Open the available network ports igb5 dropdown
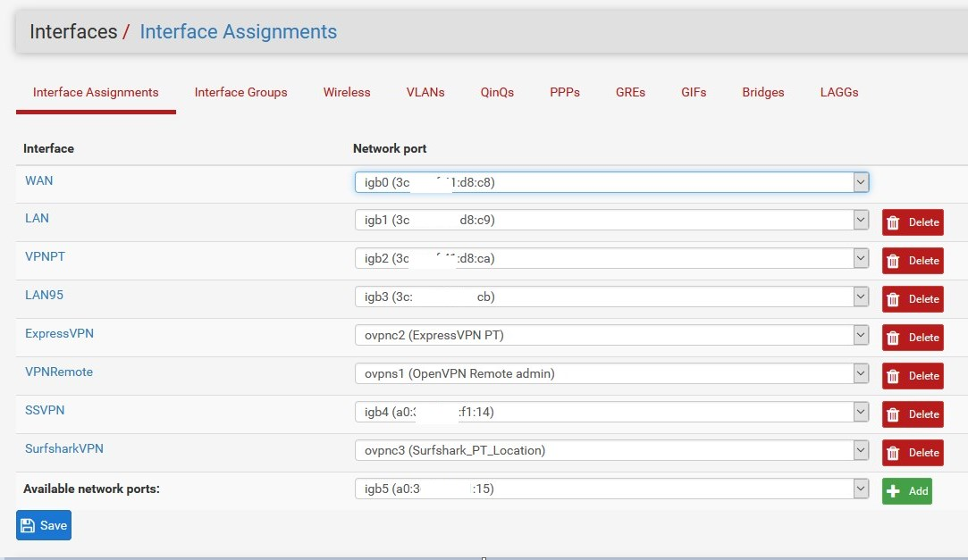The width and height of the screenshot is (968, 560). tap(611, 489)
